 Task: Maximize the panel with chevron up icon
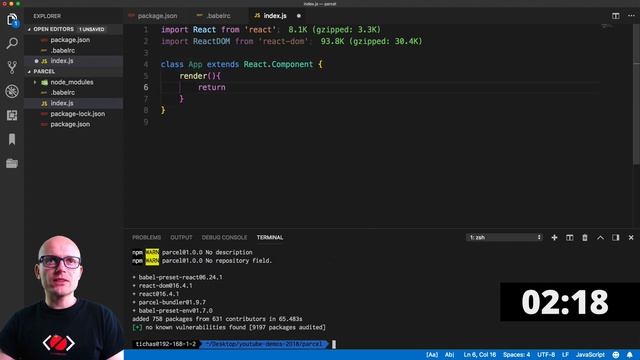click(x=600, y=237)
